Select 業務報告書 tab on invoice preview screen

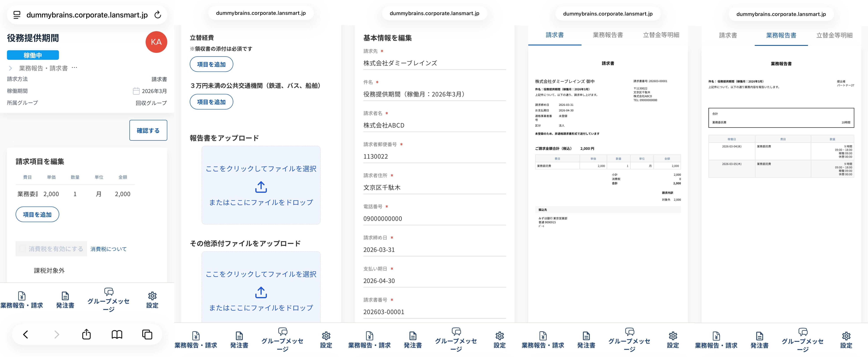(608, 35)
